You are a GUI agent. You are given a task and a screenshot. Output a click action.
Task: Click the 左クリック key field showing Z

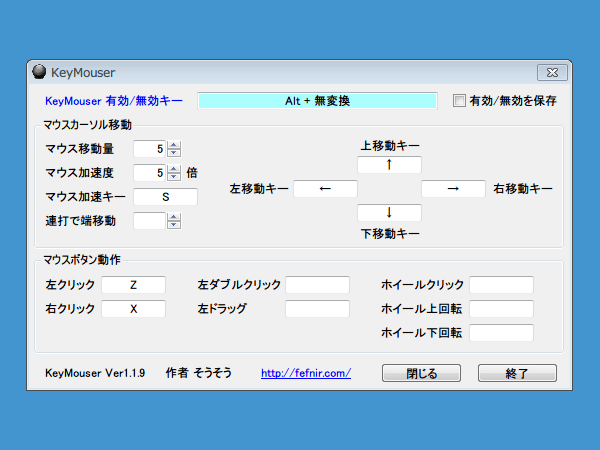(x=133, y=285)
